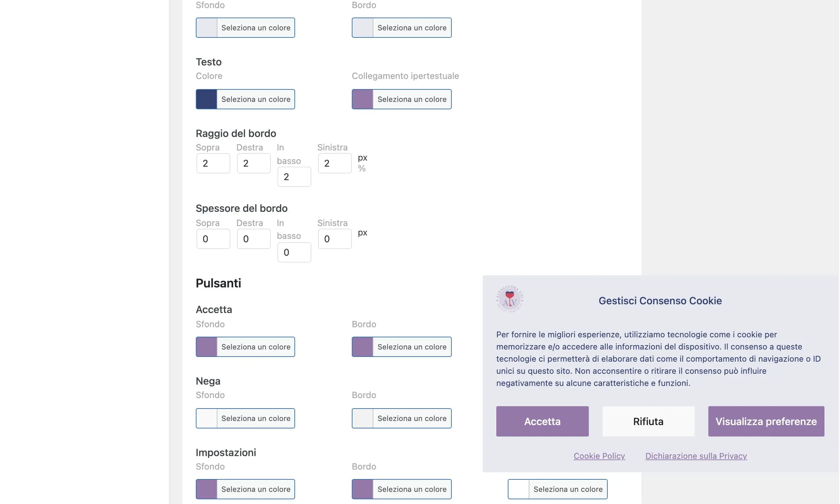This screenshot has height=504, width=840.
Task: Open the Dichiarazione sulla Privacy link
Action: pos(696,456)
